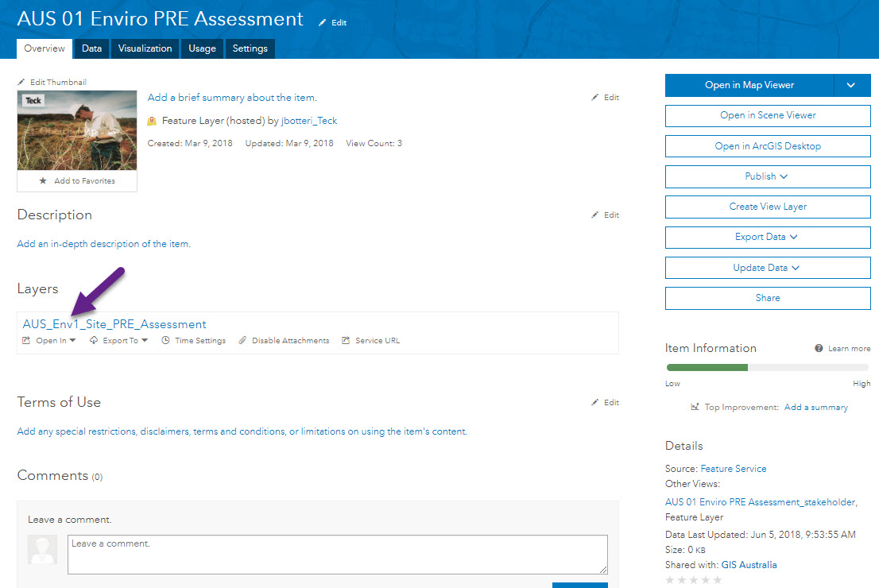Switch to the Settings tab
The width and height of the screenshot is (879, 588).
(x=250, y=48)
